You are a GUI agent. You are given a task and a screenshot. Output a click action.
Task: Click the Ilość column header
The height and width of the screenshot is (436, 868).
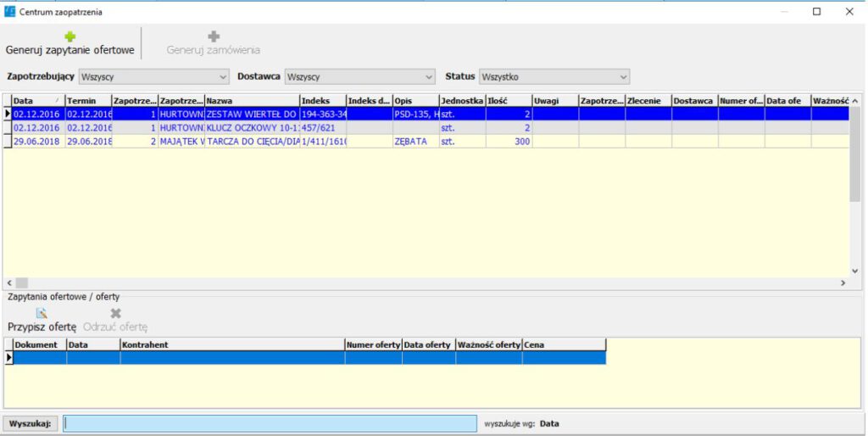click(508, 101)
